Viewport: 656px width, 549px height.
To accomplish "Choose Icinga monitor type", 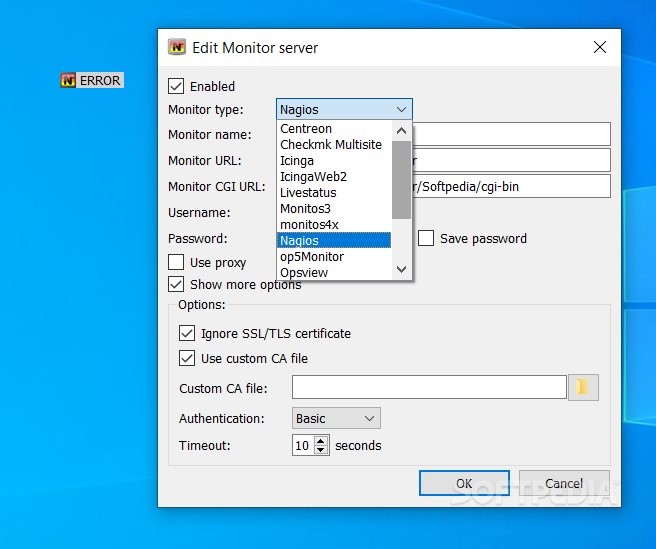I will [x=334, y=161].
